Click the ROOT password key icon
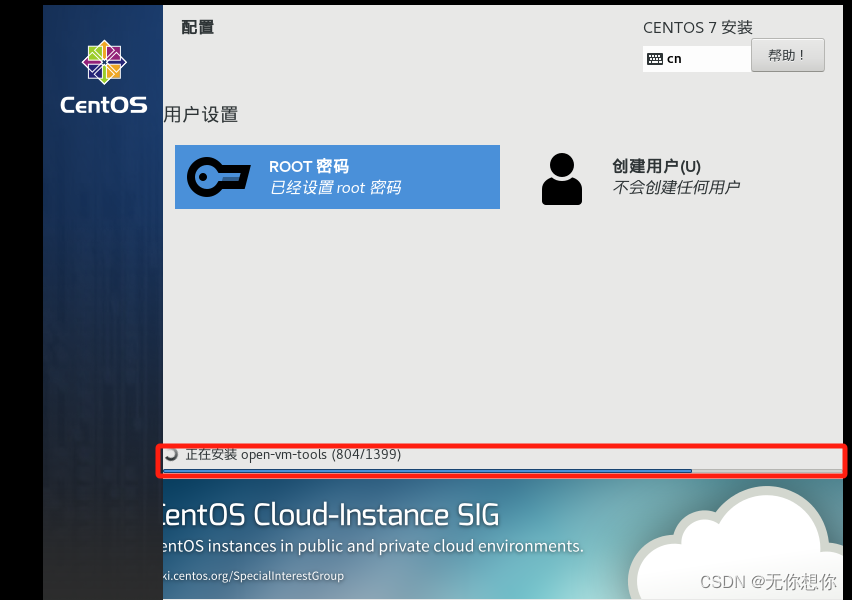 [x=218, y=177]
